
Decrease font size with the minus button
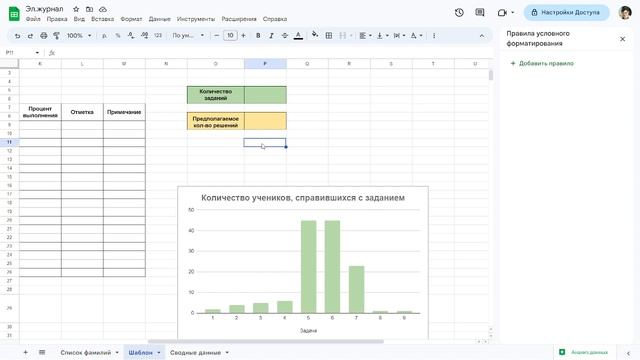217,36
